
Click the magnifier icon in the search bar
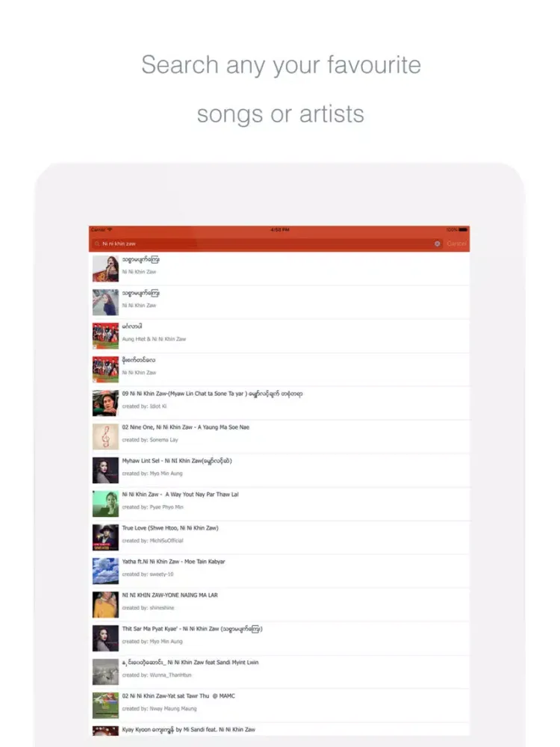click(x=98, y=244)
